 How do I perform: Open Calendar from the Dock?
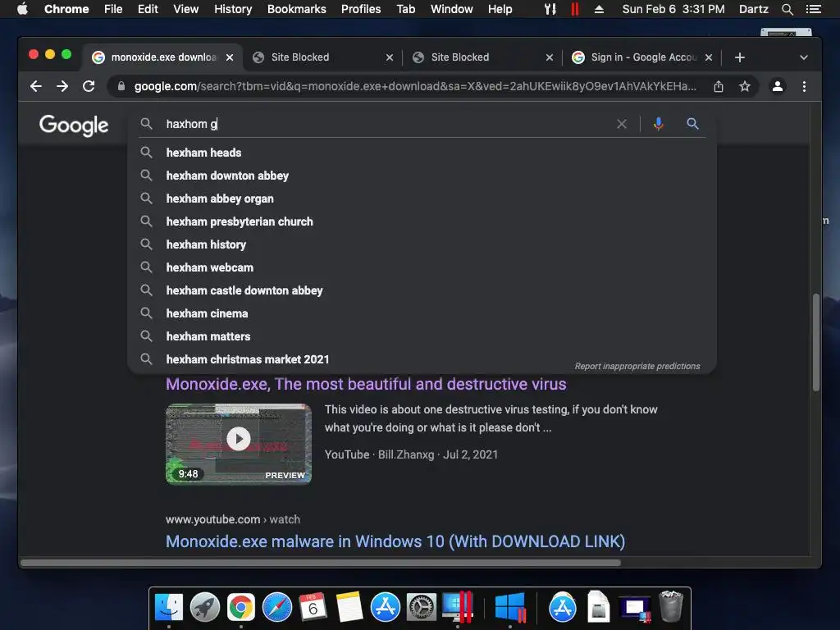(313, 608)
